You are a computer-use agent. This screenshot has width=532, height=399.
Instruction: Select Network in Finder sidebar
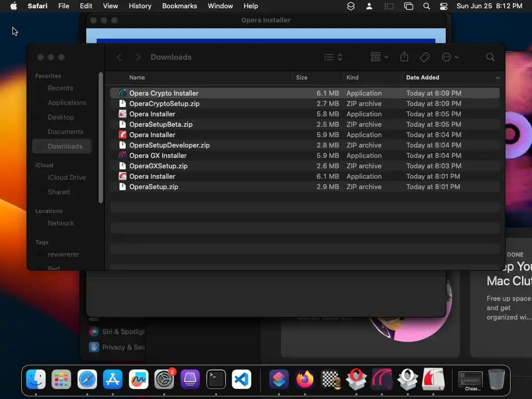pyautogui.click(x=61, y=223)
